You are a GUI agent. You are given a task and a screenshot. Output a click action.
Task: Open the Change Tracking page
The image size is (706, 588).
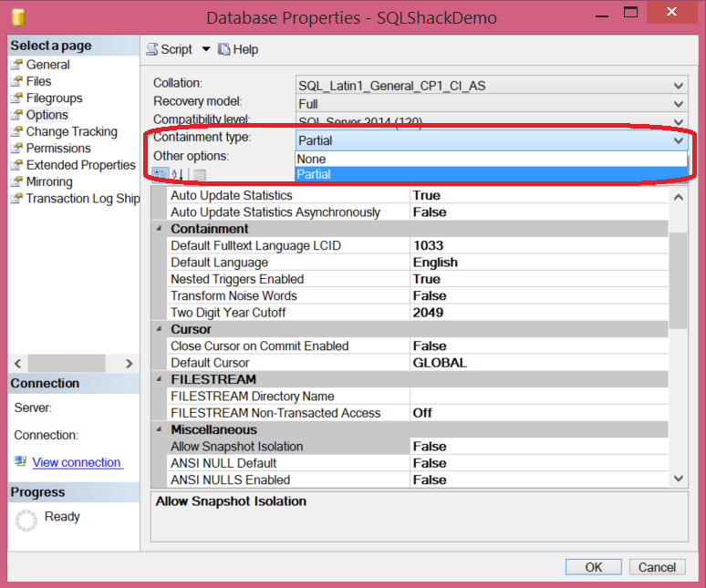click(x=71, y=131)
